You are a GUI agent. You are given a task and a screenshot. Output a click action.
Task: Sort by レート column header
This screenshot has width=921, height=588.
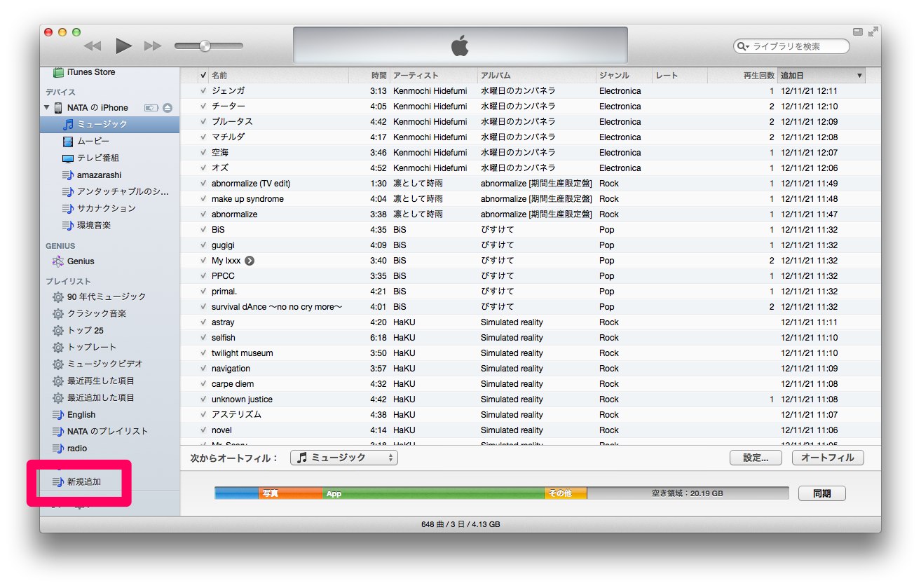pos(680,76)
